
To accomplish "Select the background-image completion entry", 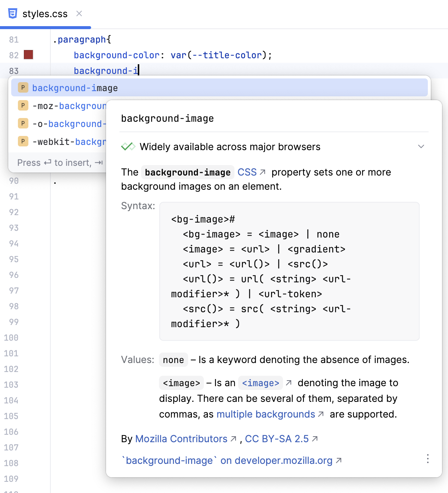I will coord(75,87).
